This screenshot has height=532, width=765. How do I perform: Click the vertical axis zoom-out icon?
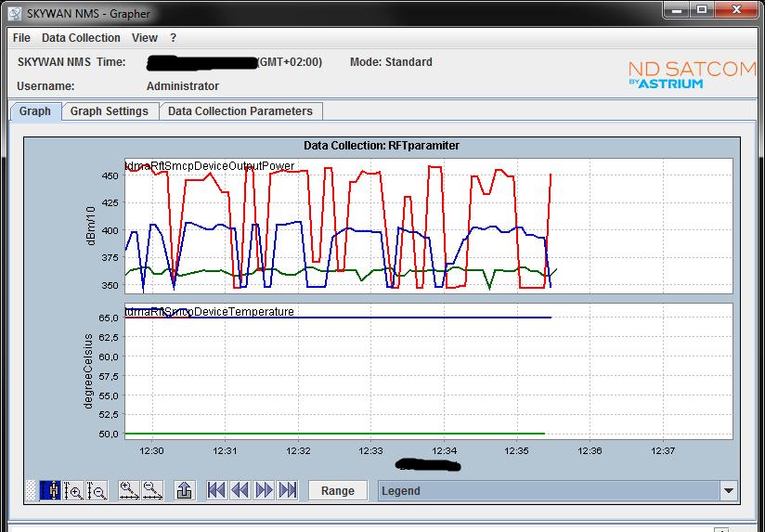[x=97, y=490]
